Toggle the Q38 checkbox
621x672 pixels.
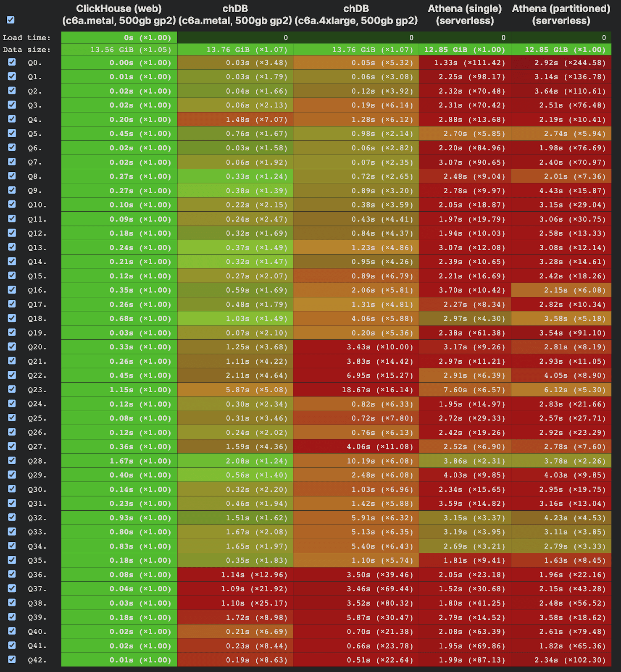point(12,603)
